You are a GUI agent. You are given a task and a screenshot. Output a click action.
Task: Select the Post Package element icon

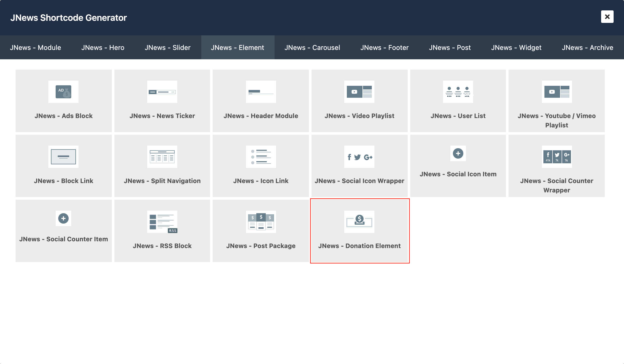[x=261, y=222]
